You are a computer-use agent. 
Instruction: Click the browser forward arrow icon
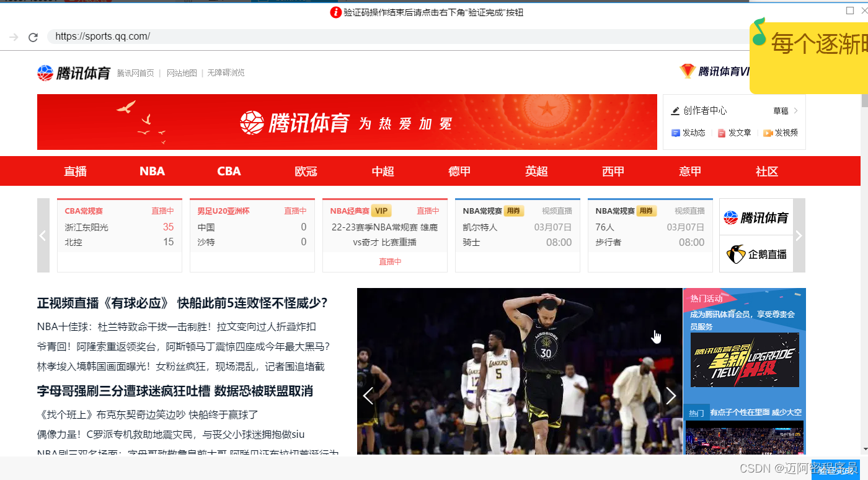coord(14,37)
